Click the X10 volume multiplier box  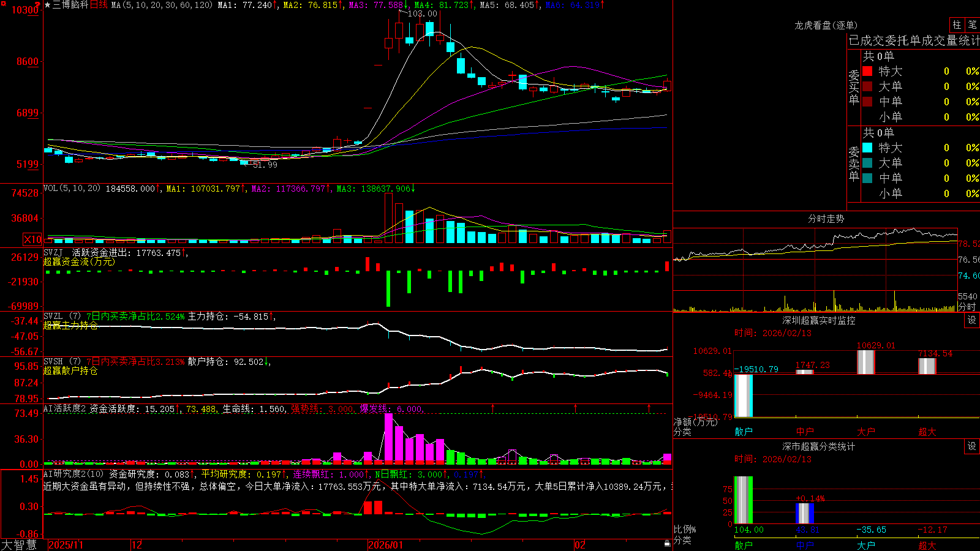click(x=32, y=239)
